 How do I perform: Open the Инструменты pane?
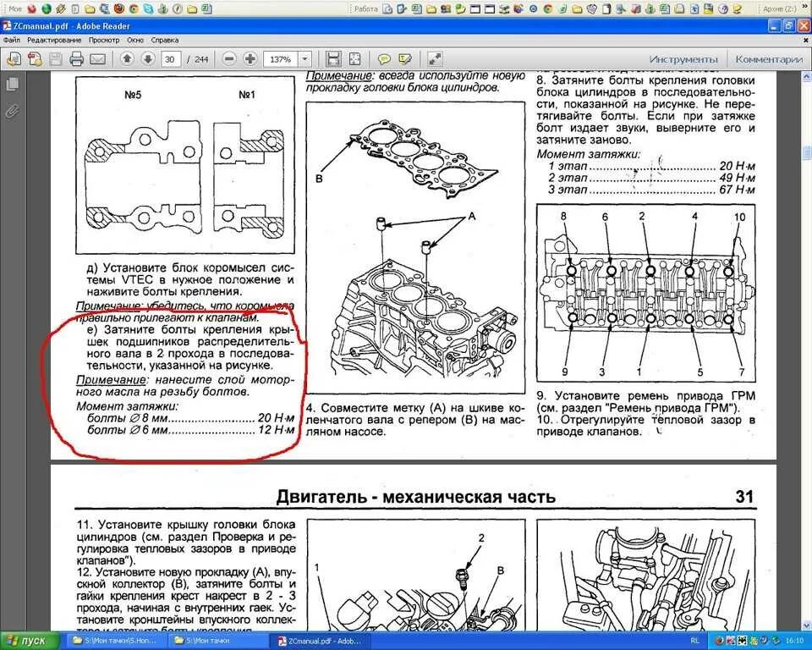(x=683, y=59)
